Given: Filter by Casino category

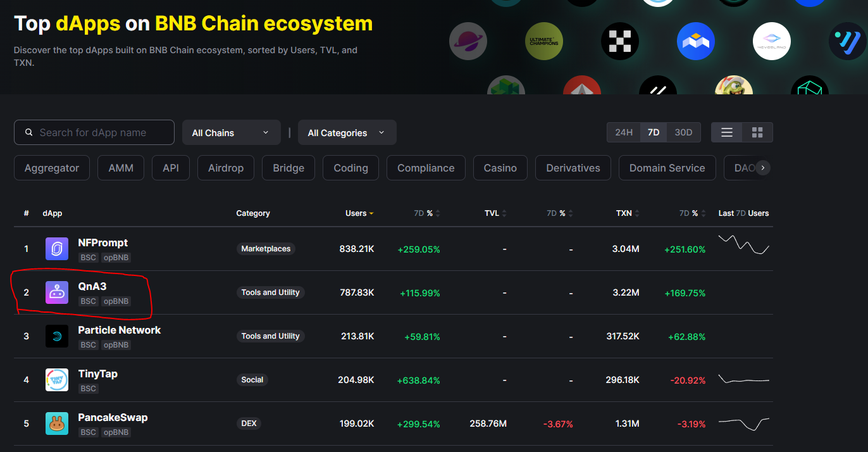Looking at the screenshot, I should (500, 168).
